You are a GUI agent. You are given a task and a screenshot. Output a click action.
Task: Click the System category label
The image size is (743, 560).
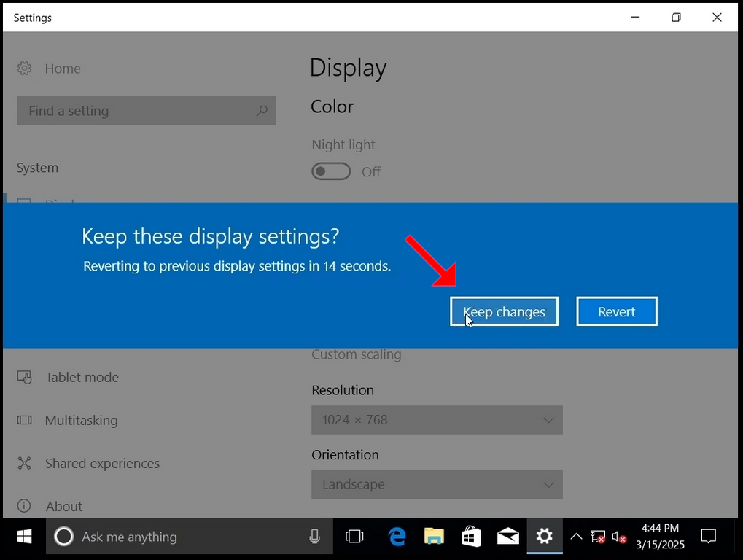tap(37, 168)
